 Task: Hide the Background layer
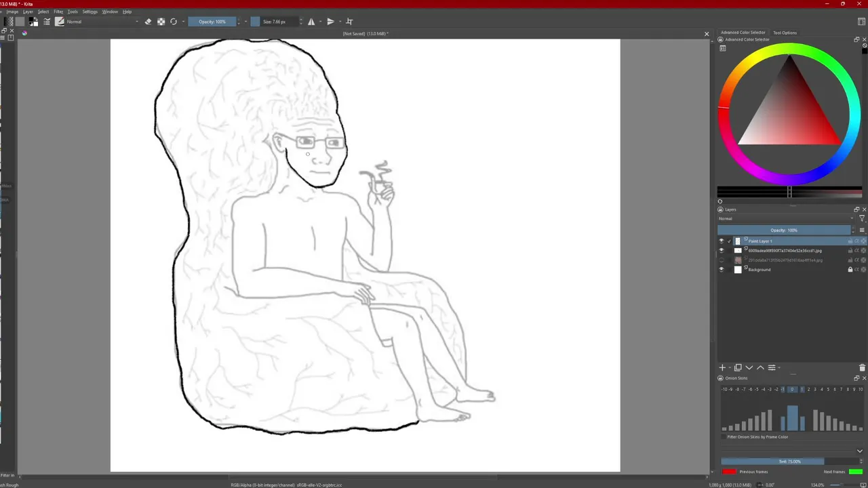point(722,270)
